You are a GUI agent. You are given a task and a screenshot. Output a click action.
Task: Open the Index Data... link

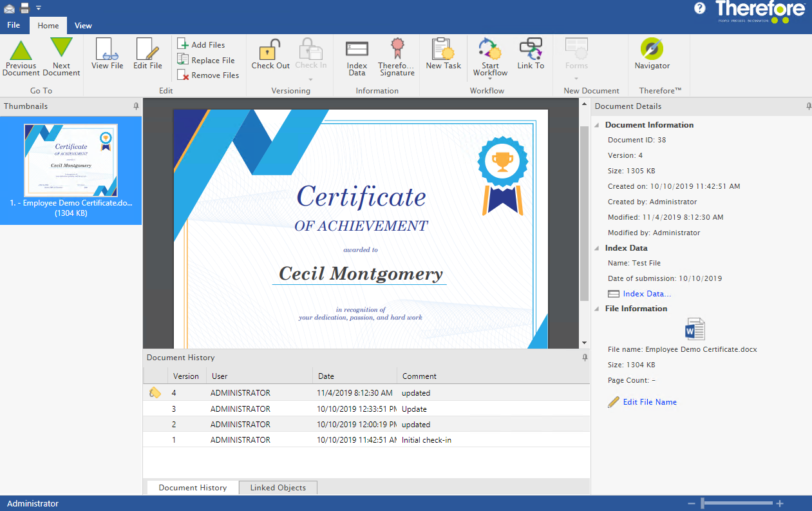click(x=647, y=294)
